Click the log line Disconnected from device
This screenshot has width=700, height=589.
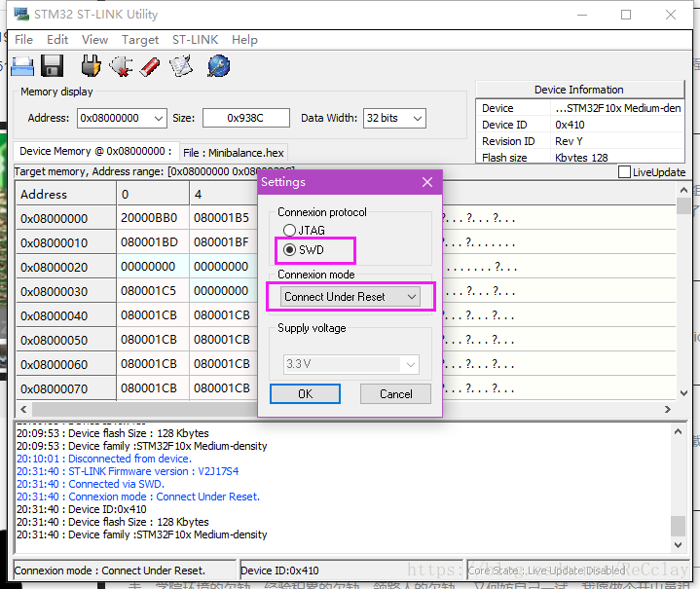pos(104,459)
